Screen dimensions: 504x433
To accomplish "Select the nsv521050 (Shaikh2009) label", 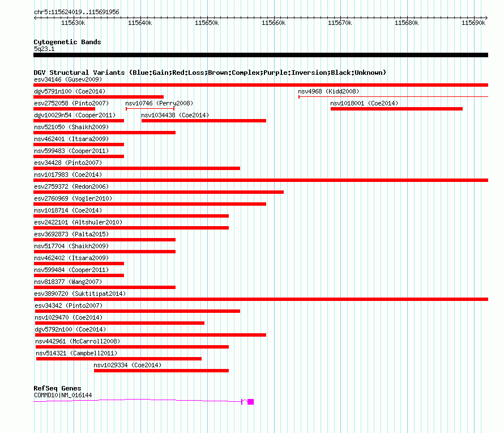I will [71, 127].
